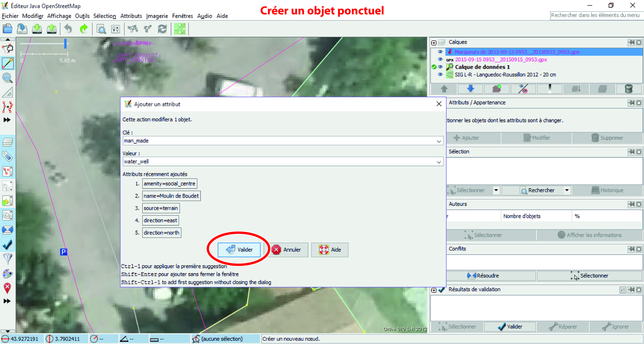644x344 pixels.
Task: Click the toolbar scroll-up arrow on the left
Action: pyautogui.click(x=8, y=39)
